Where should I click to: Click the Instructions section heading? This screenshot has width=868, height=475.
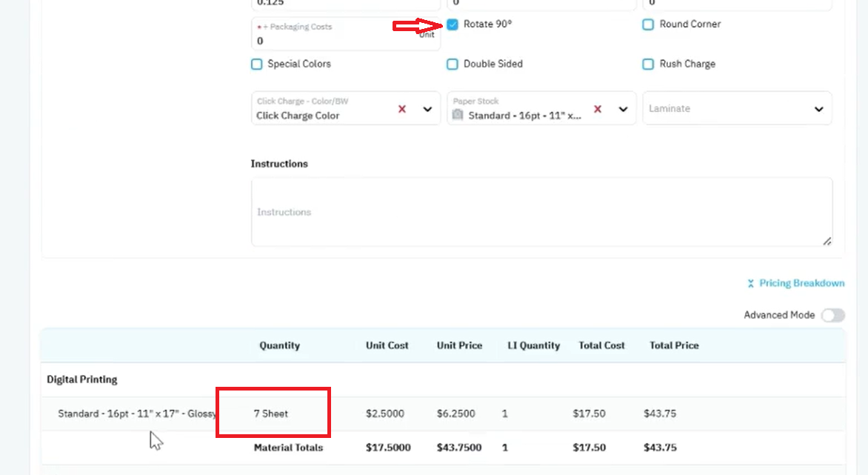pos(279,164)
